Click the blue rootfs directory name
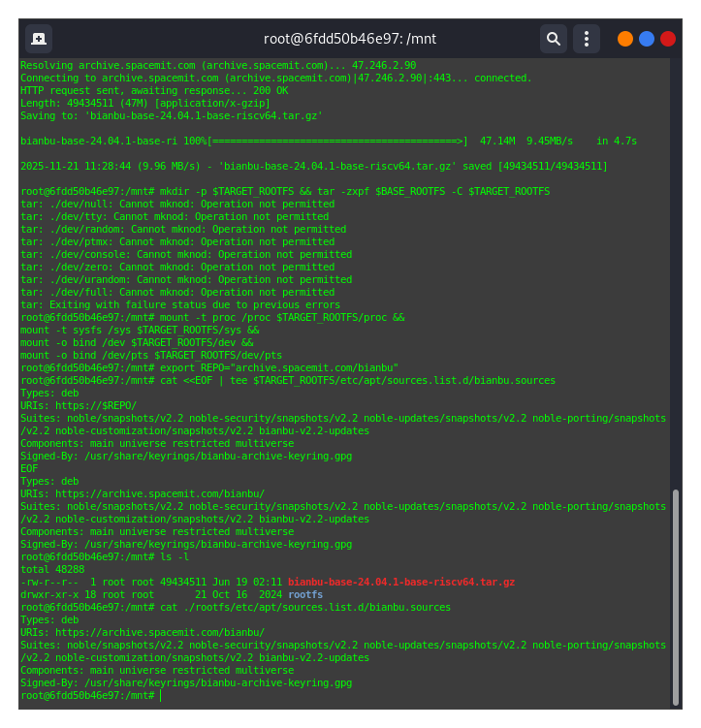Screen dimensions: 701x728 coord(305,594)
